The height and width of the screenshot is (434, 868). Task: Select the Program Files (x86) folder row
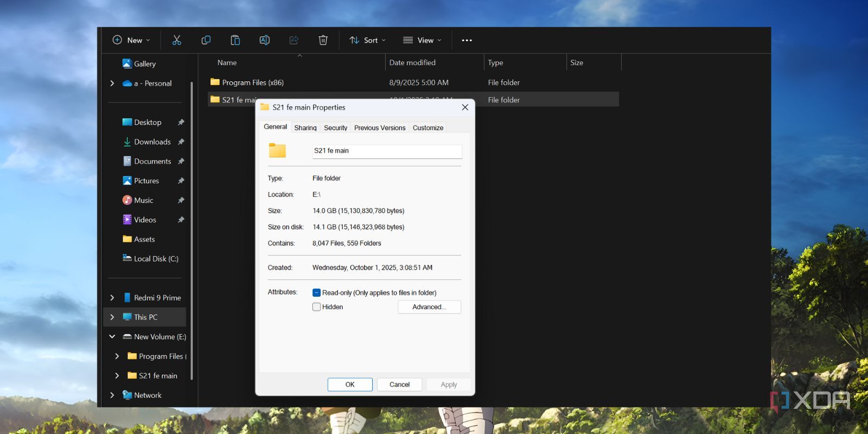click(x=413, y=82)
